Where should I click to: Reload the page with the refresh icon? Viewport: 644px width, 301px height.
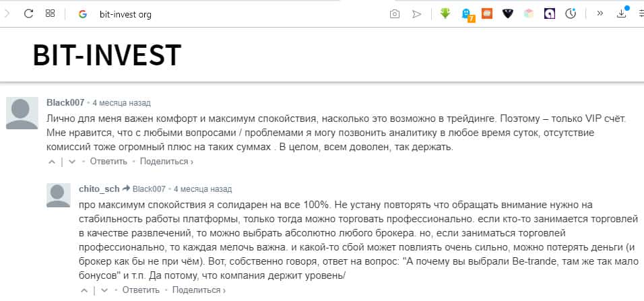point(28,13)
